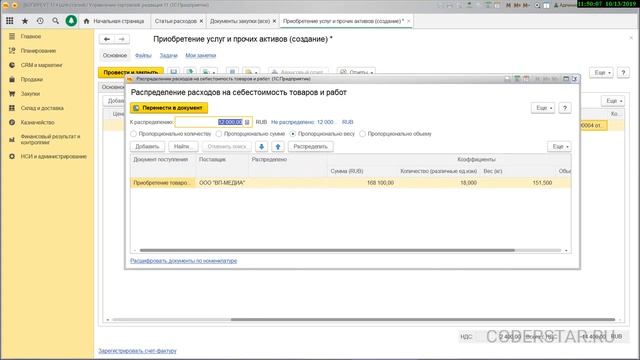Open Зарегистрировать счет-фактуру link
This screenshot has width=640, height=360.
pyautogui.click(x=138, y=351)
